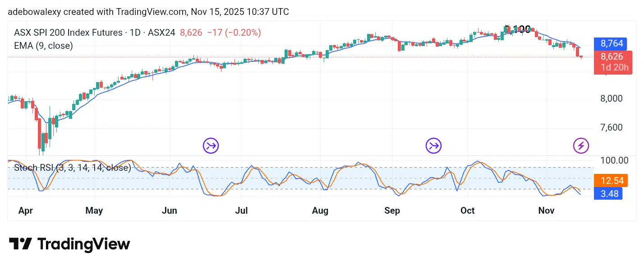Click the 7,600 price scale label
Viewport: 644px width, 267px height.
point(611,127)
